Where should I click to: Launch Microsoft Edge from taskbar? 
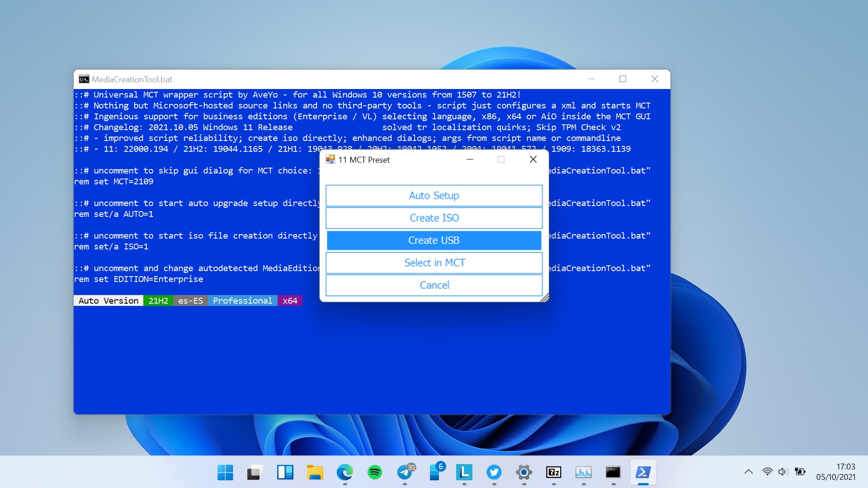[x=344, y=473]
